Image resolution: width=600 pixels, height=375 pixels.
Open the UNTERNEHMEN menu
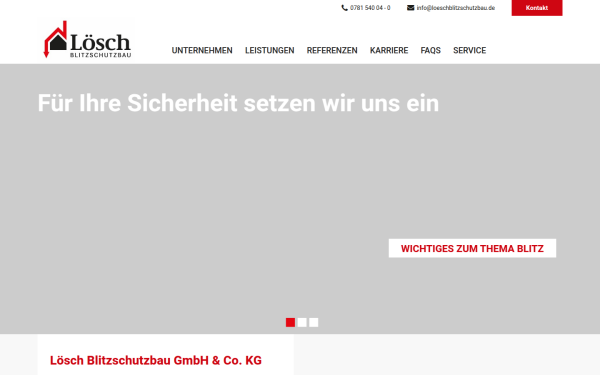pyautogui.click(x=202, y=51)
